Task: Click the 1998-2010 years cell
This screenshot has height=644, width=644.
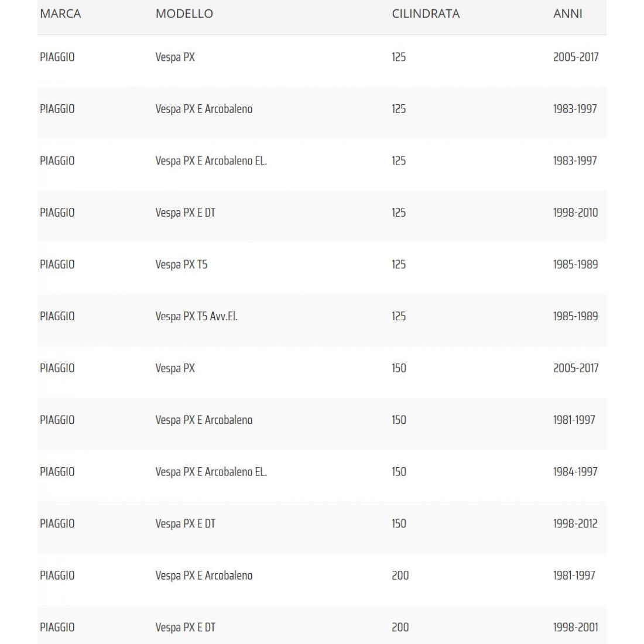Action: (x=575, y=213)
